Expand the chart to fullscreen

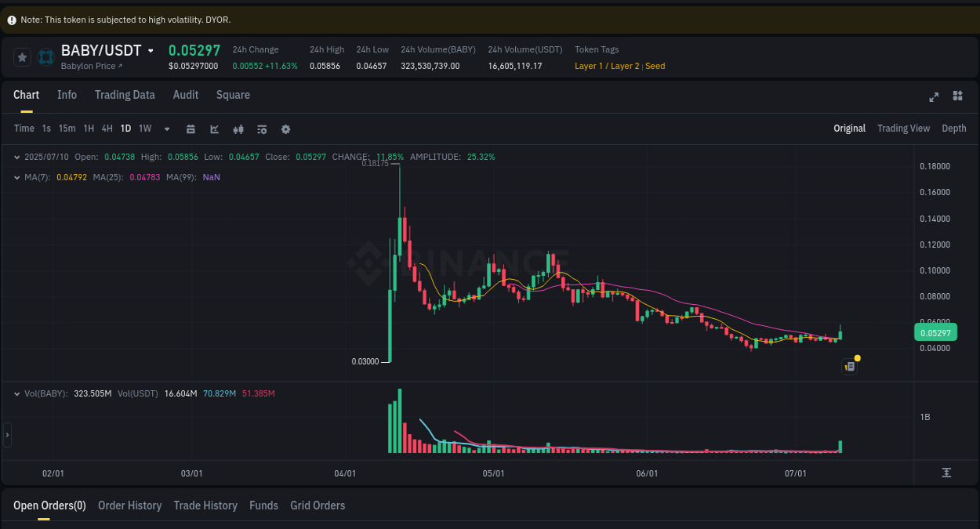click(934, 96)
